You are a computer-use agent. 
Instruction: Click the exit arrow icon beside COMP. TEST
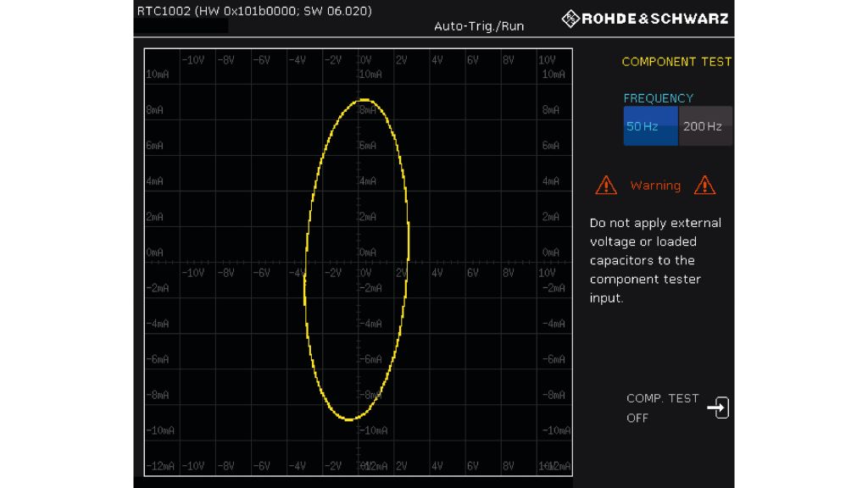718,408
